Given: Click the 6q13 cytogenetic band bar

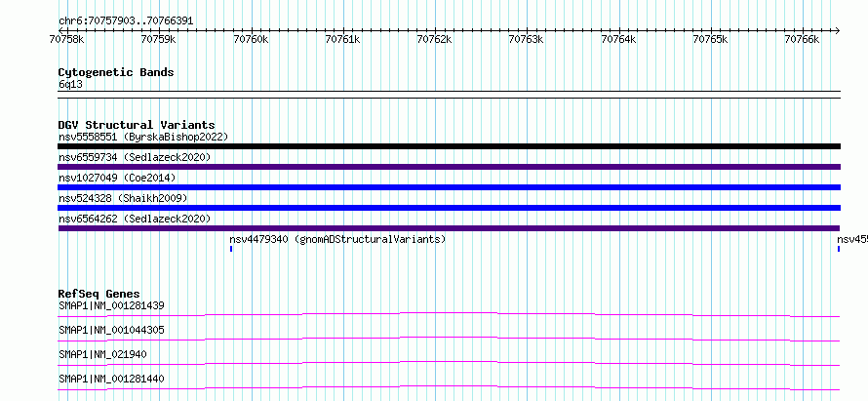Looking at the screenshot, I should pyautogui.click(x=449, y=95).
